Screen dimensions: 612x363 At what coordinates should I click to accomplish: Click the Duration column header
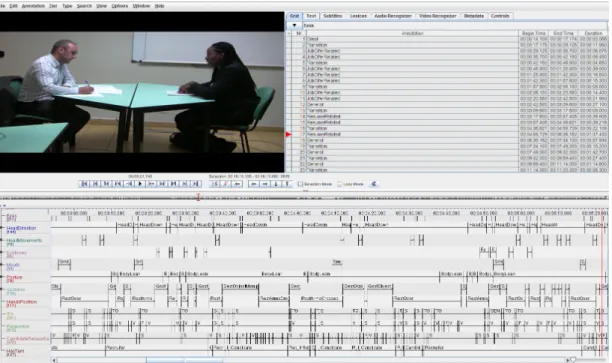tap(593, 33)
